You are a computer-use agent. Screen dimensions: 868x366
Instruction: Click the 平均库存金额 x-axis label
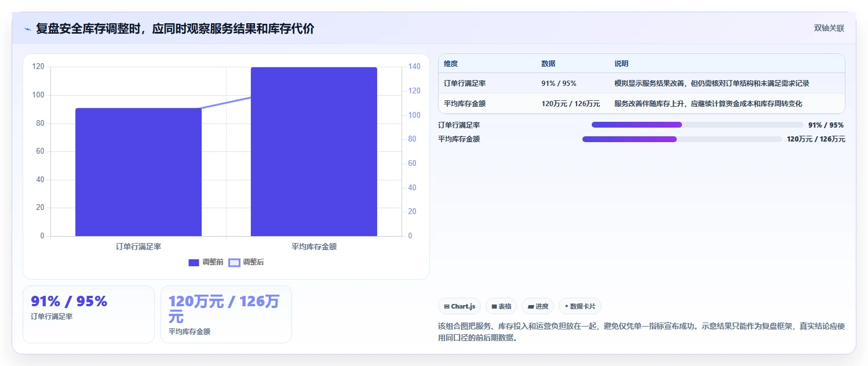(x=314, y=247)
